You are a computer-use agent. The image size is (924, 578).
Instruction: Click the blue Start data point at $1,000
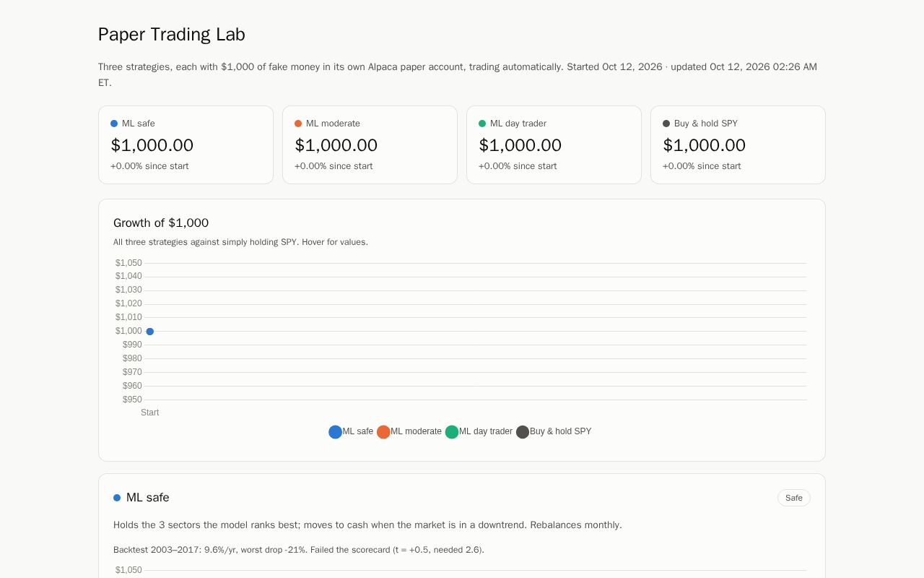150,332
